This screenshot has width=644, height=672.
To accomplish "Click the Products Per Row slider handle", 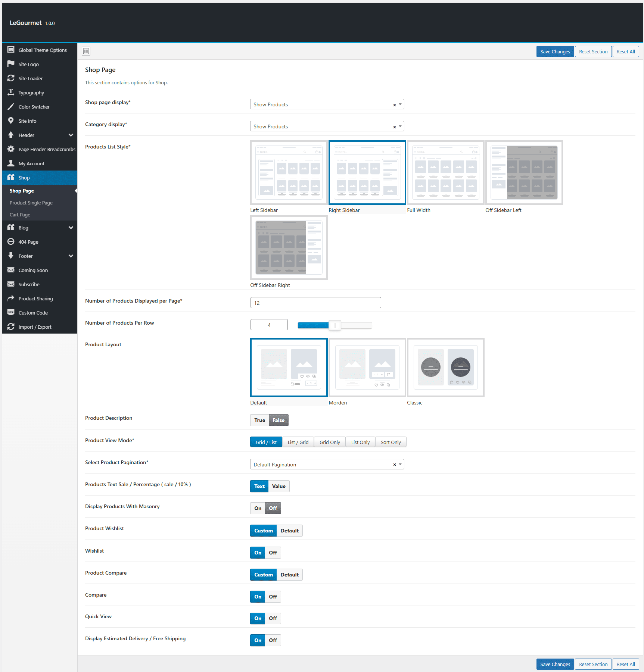I will tap(335, 325).
